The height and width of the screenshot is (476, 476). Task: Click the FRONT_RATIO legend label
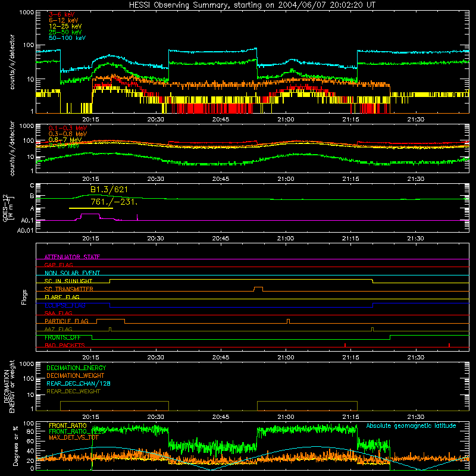(x=68, y=425)
